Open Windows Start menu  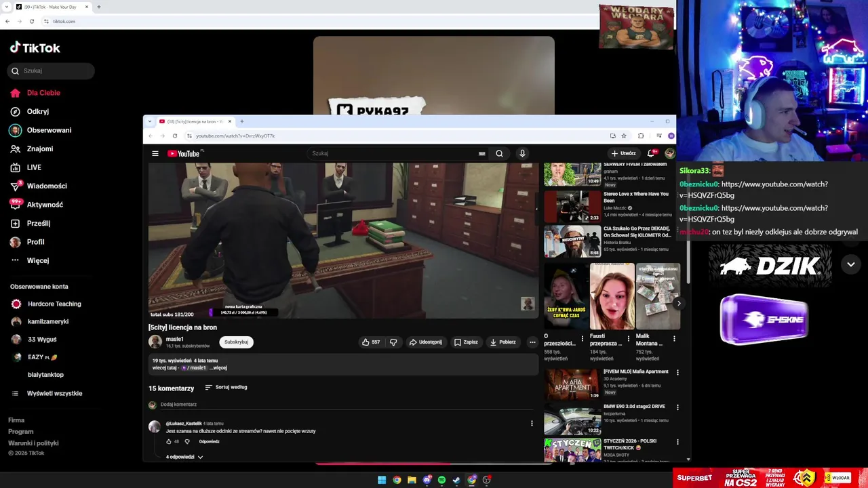click(382, 480)
